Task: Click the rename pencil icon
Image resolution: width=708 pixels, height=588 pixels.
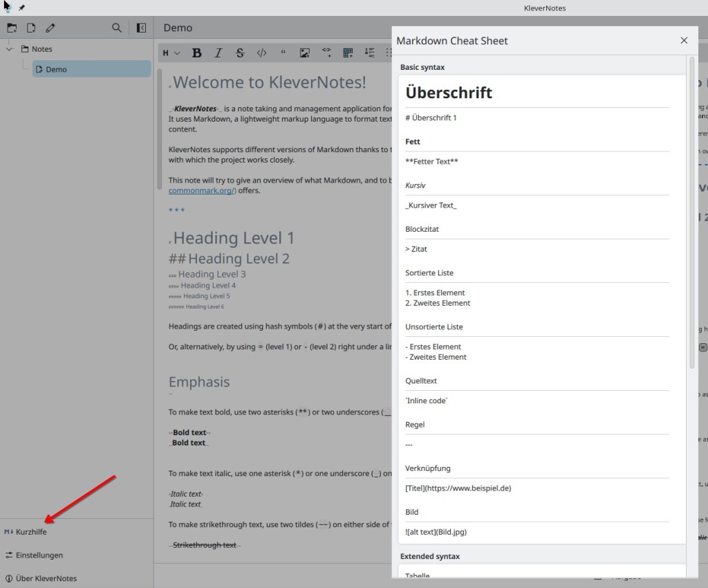Action: [x=50, y=28]
